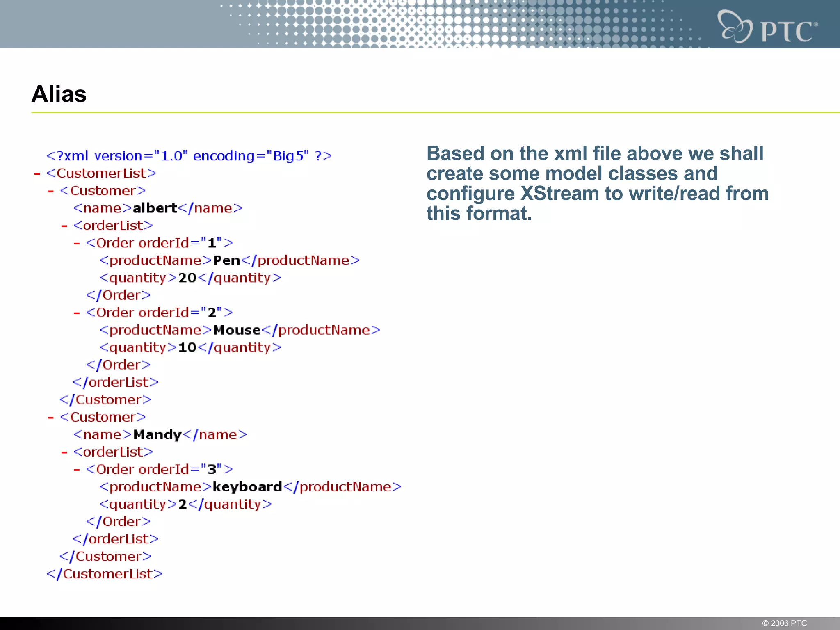Collapse the CustomerList root node
Screen dimensions: 840x630
tap(37, 174)
